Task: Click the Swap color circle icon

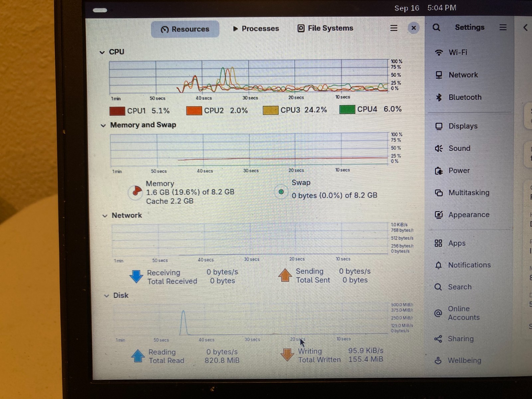Action: [x=281, y=192]
